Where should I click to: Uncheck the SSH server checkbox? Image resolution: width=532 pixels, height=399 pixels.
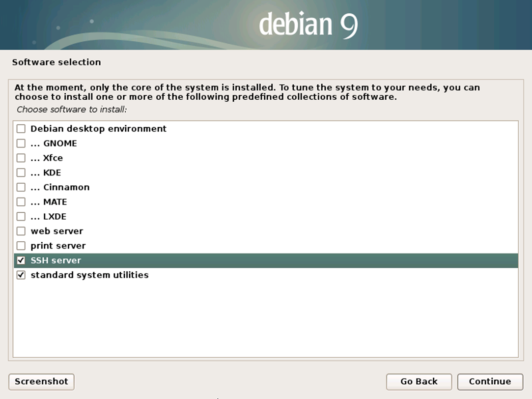coord(21,260)
